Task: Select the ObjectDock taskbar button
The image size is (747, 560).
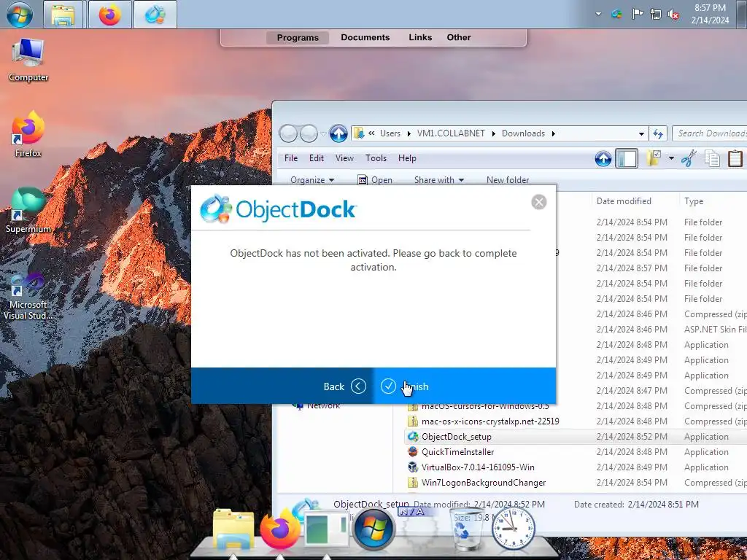Action: pos(155,15)
